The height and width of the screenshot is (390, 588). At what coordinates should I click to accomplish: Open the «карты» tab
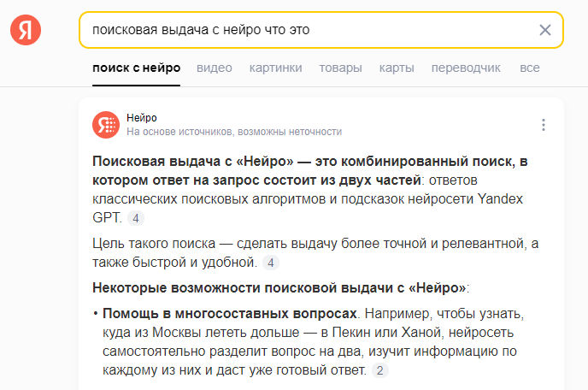pyautogui.click(x=397, y=68)
